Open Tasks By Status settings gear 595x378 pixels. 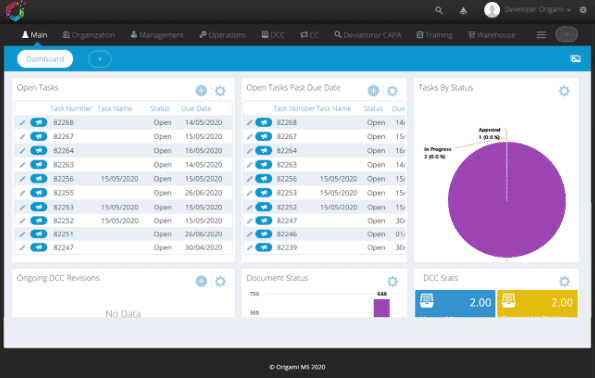click(564, 91)
